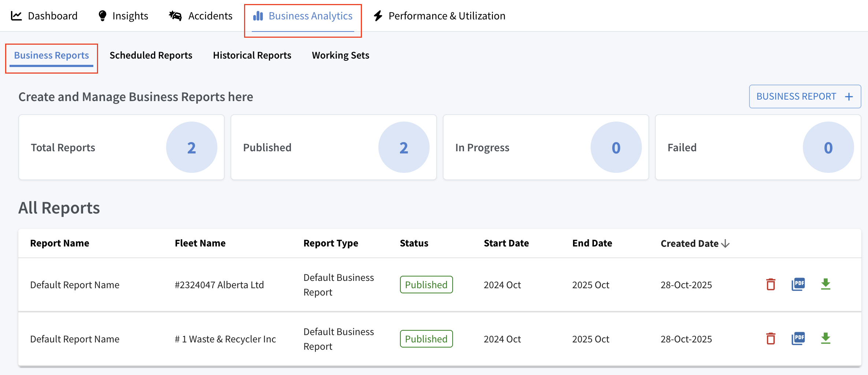Click the Total Reports summary card
The height and width of the screenshot is (375, 868).
(x=121, y=147)
